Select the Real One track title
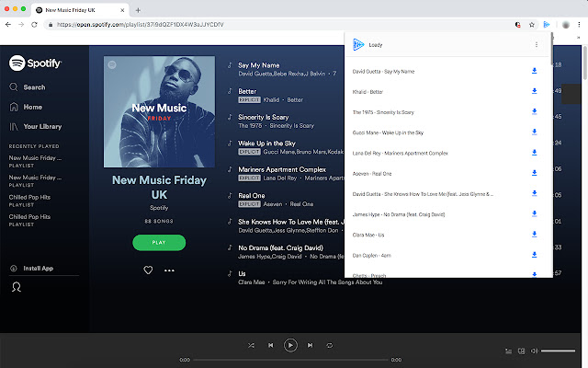588x368 pixels. pos(251,195)
